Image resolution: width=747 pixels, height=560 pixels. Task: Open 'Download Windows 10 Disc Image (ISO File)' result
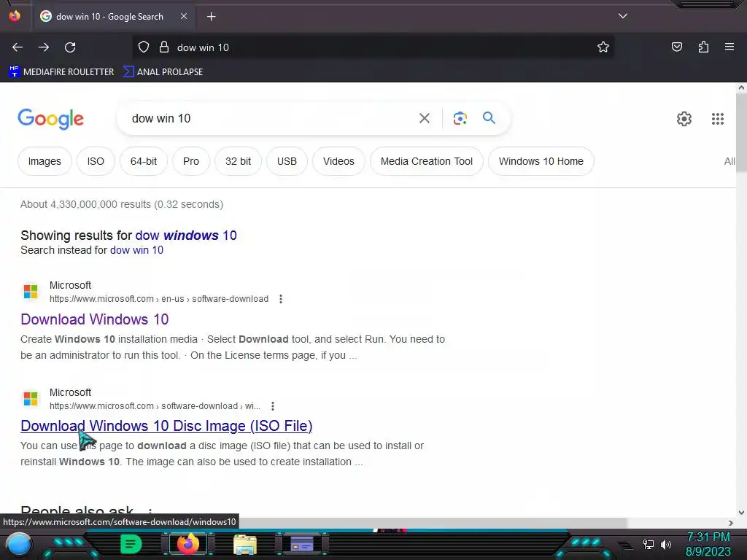[166, 426]
